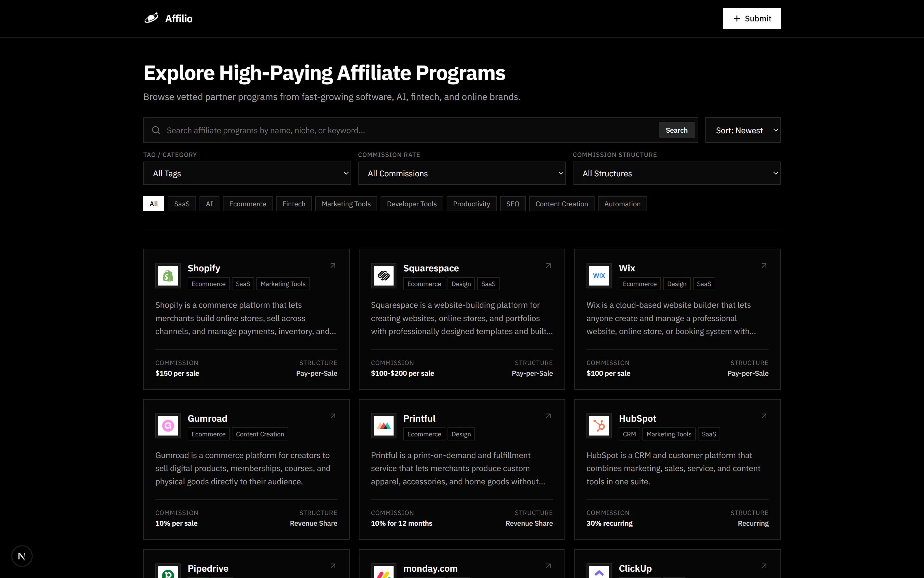
Task: Expand the All Tags dropdown
Action: (x=247, y=173)
